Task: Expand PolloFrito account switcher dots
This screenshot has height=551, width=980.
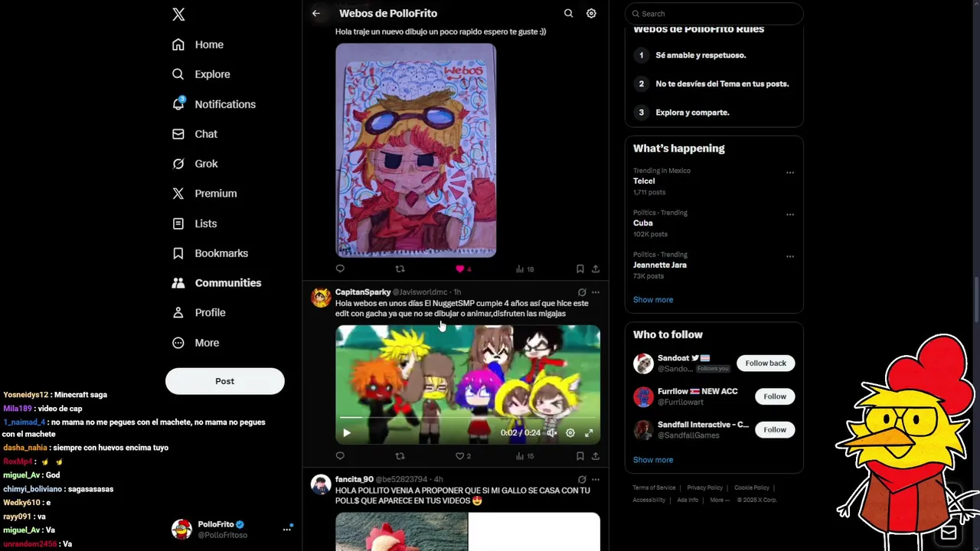Action: coord(287,529)
